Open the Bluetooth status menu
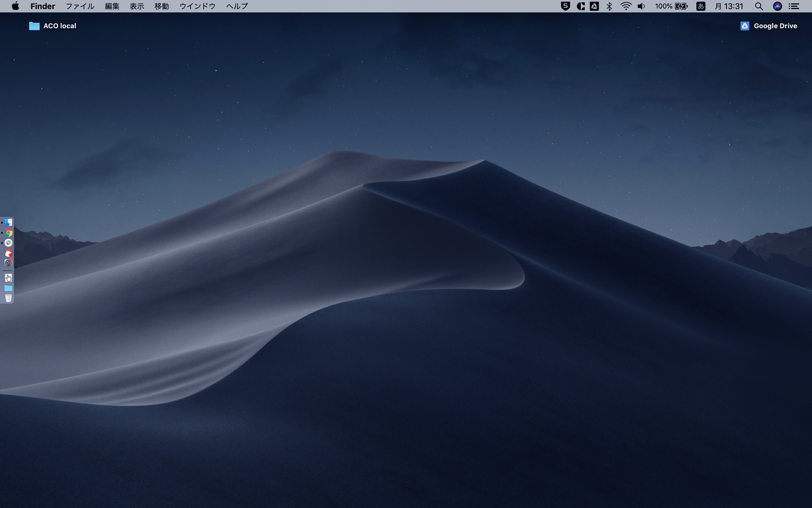The width and height of the screenshot is (812, 508). (609, 6)
